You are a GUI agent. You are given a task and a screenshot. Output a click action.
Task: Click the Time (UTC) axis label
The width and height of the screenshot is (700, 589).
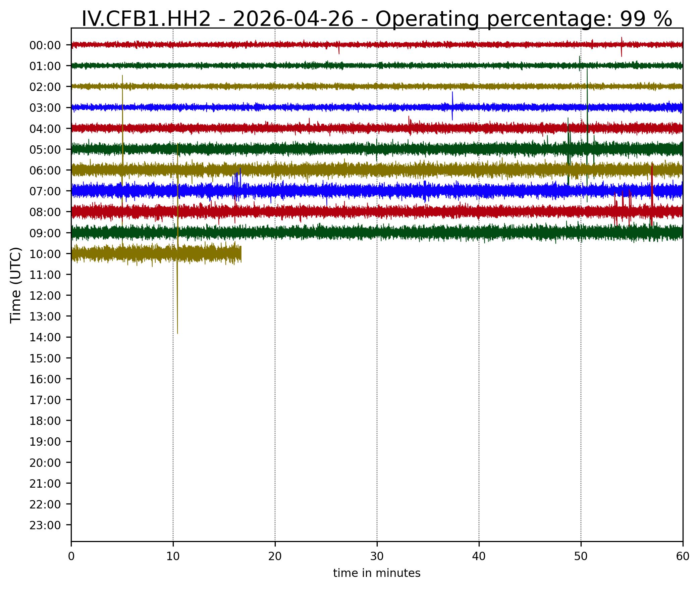coord(16,285)
